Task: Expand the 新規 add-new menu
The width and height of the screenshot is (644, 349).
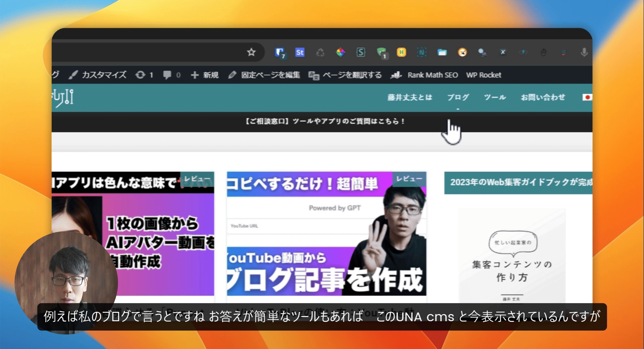Action: tap(205, 75)
